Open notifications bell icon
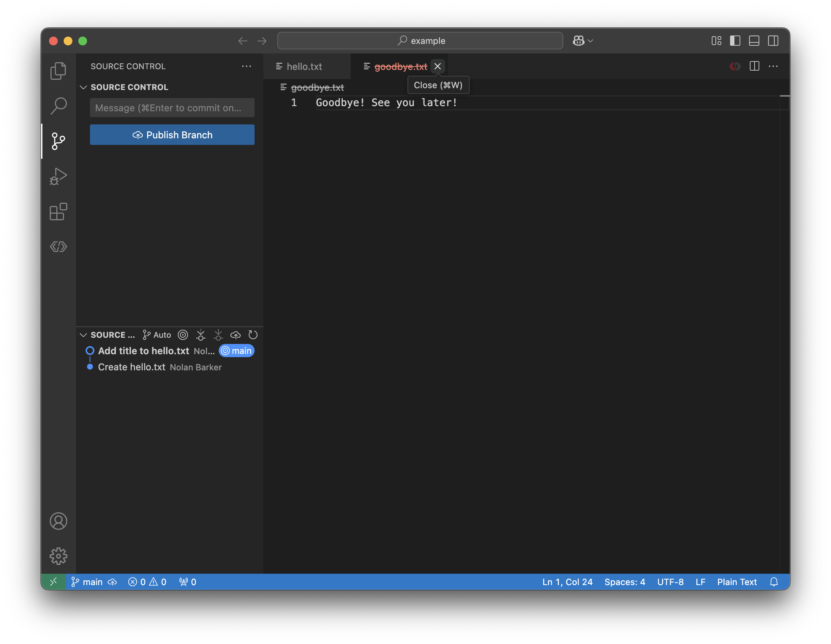Image resolution: width=831 pixels, height=644 pixels. (x=774, y=582)
